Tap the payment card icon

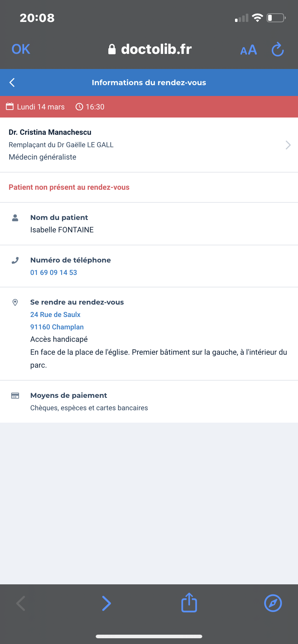15,396
